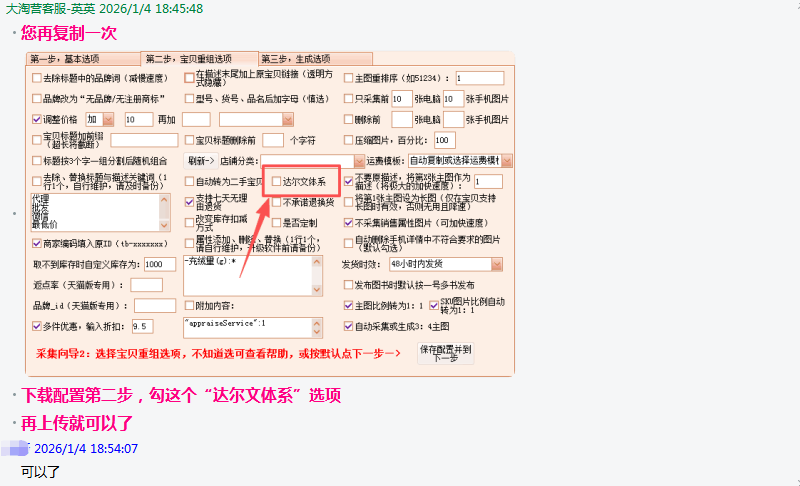Screen dimensions: 800x486
Task: Uncheck the 调整价格 checkbox
Action: click(37, 119)
